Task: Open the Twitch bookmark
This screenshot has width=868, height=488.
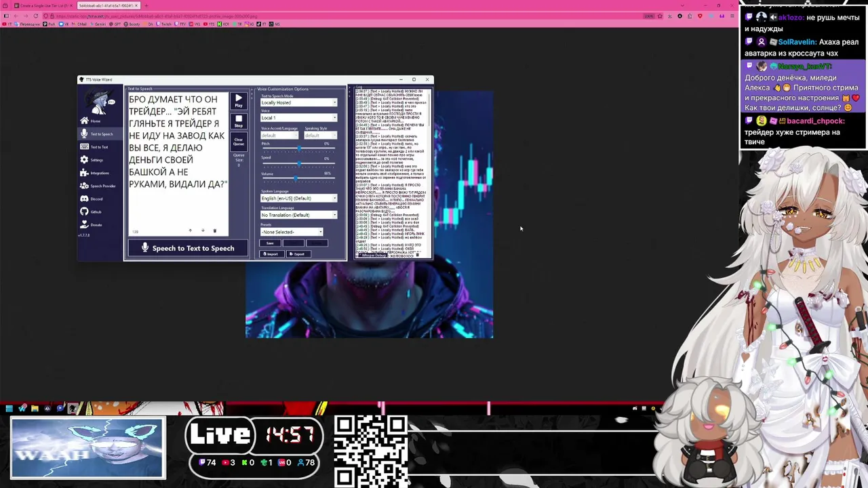Action: (163, 24)
